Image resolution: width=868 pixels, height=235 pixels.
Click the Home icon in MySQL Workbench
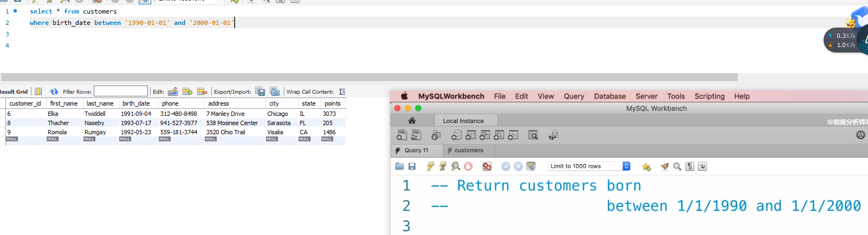tap(412, 121)
